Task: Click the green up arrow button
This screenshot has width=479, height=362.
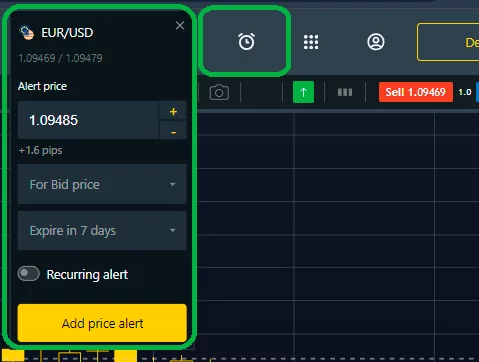Action: (x=303, y=92)
